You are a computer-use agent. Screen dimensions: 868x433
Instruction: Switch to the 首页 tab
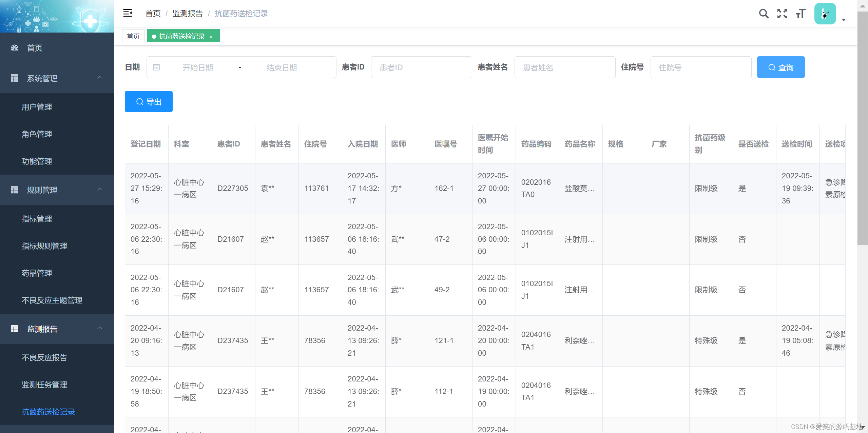[x=133, y=36]
